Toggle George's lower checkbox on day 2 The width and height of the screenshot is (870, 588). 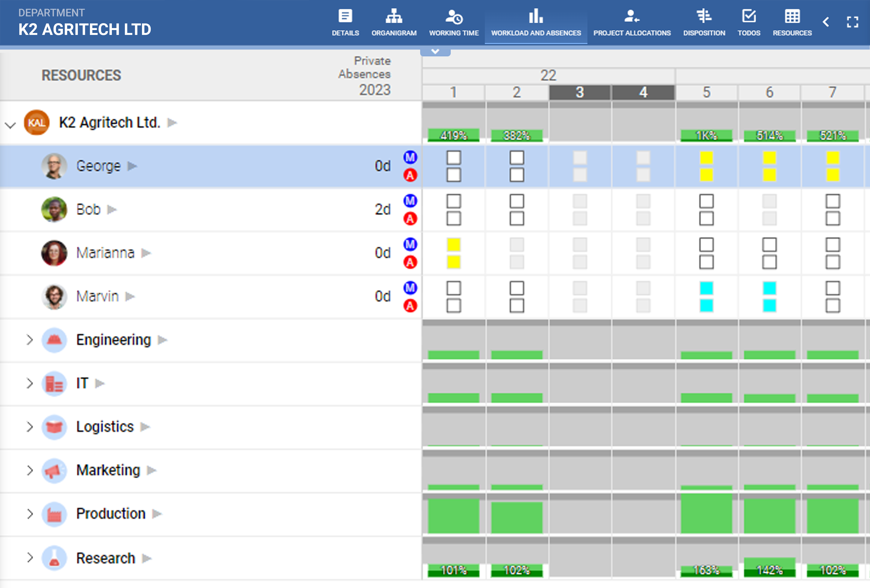[x=517, y=175]
